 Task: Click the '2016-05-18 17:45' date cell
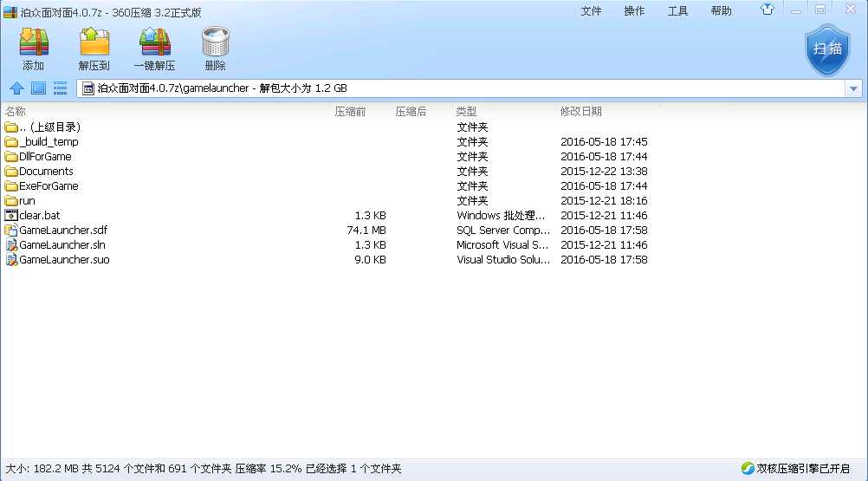click(604, 142)
